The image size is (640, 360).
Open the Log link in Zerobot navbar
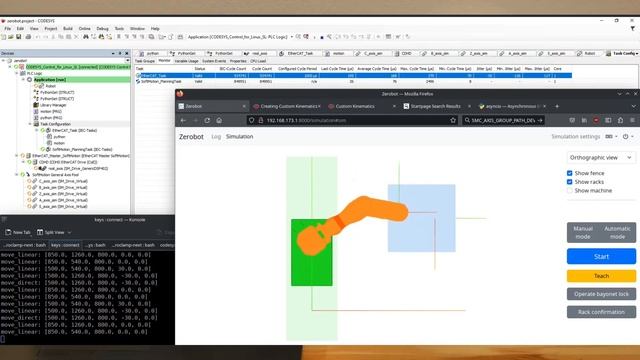pos(216,137)
